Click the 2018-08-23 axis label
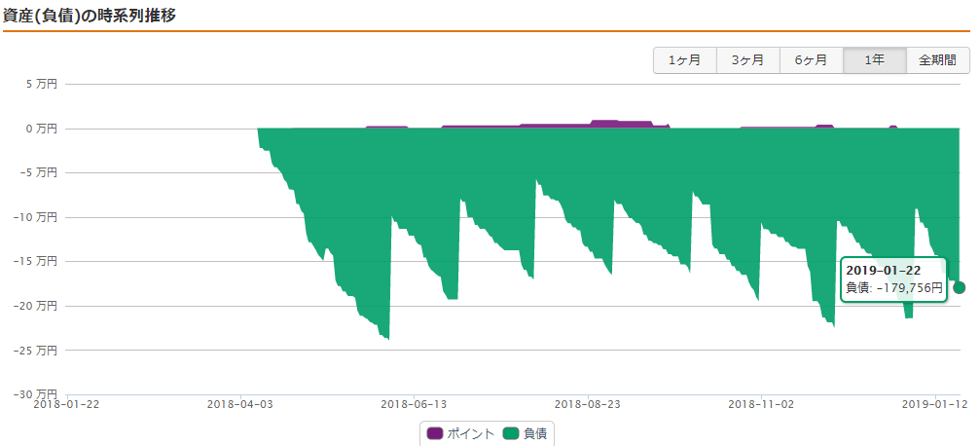The image size is (980, 446). point(588,404)
